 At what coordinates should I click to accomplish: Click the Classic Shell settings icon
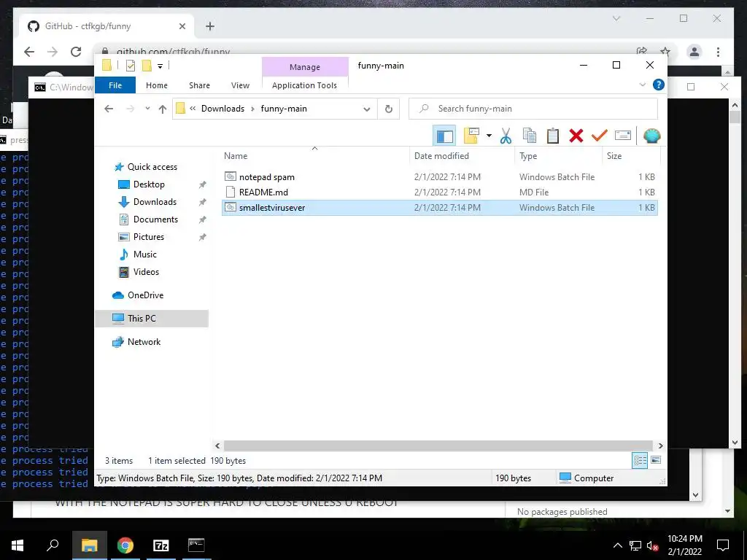click(x=651, y=136)
